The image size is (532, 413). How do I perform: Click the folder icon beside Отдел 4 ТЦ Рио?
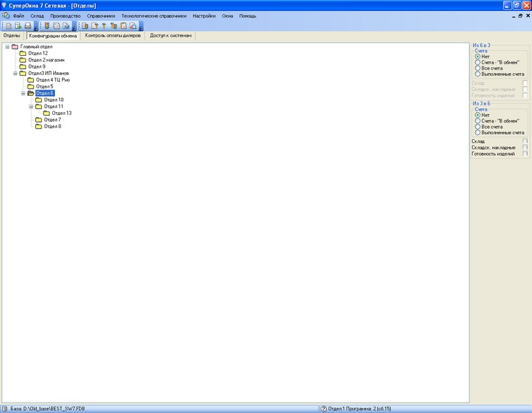point(30,80)
